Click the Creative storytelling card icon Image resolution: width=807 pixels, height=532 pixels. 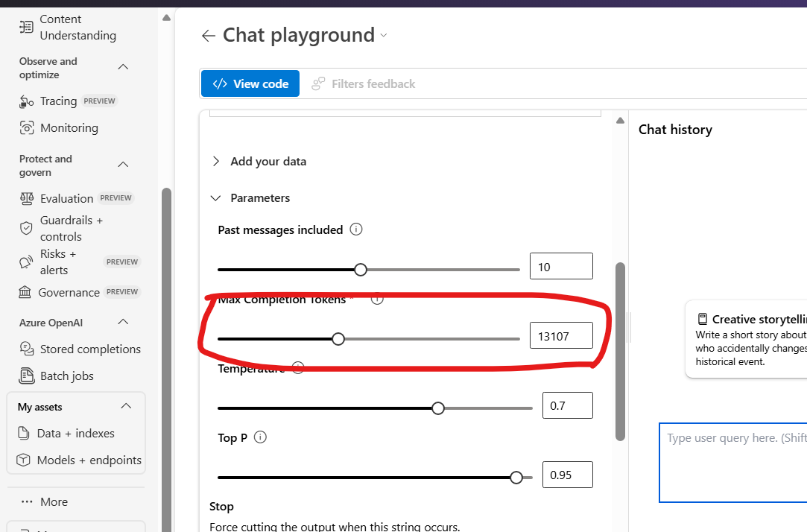click(702, 319)
